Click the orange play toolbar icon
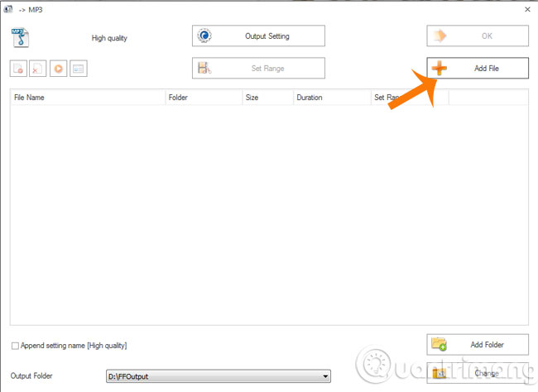 click(x=58, y=69)
